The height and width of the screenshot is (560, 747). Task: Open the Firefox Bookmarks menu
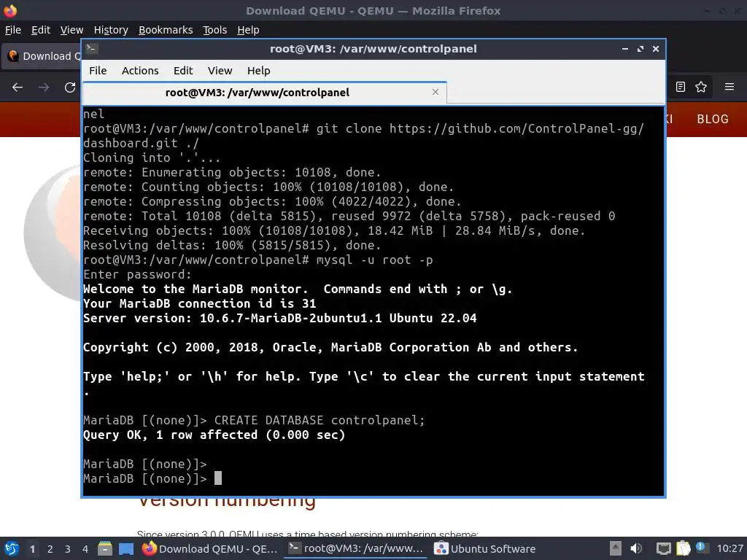click(x=166, y=30)
